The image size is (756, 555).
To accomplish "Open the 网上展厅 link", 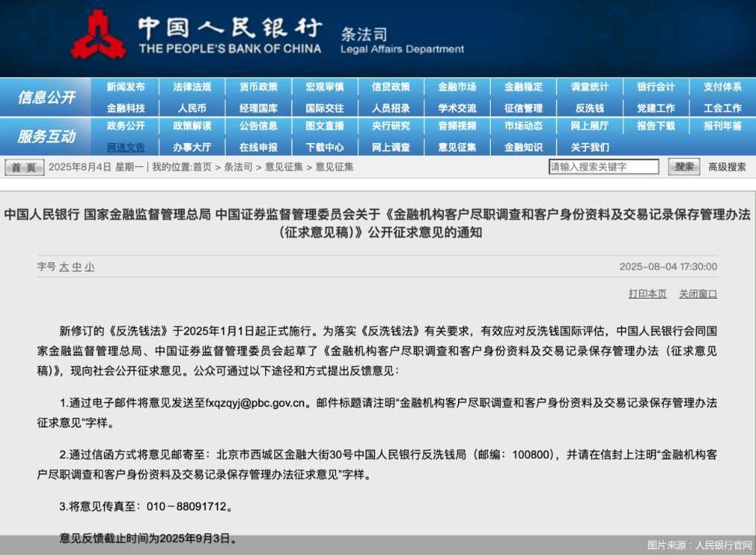I will (x=590, y=126).
